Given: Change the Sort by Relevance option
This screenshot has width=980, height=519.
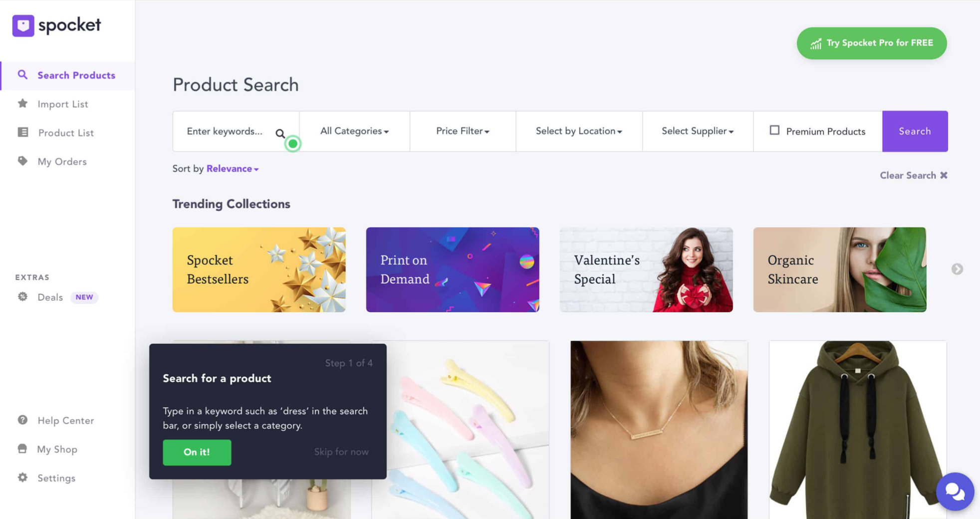Looking at the screenshot, I should 233,169.
